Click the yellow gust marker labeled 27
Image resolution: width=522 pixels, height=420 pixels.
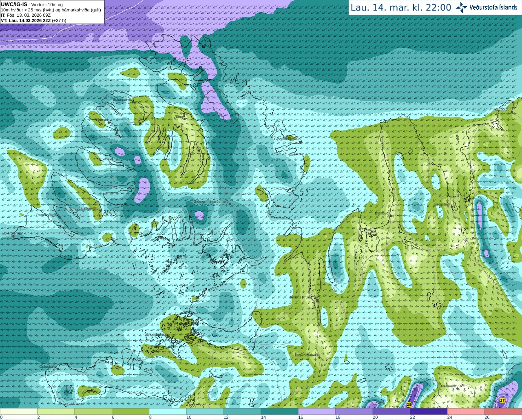click(x=502, y=401)
